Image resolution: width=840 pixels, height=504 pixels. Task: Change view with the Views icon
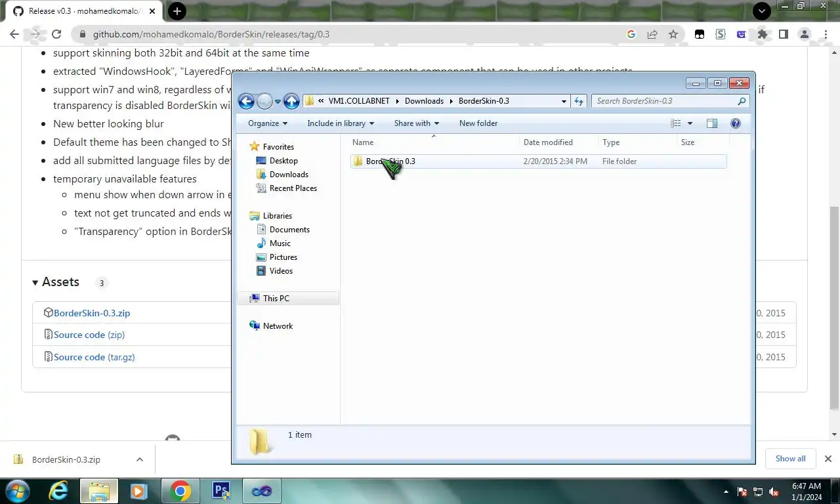[x=676, y=123]
